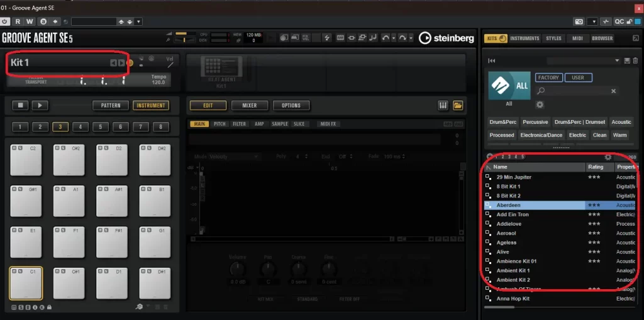Viewport: 644px width, 320px height.
Task: Trigger the F#1 pad
Action: 112,243
